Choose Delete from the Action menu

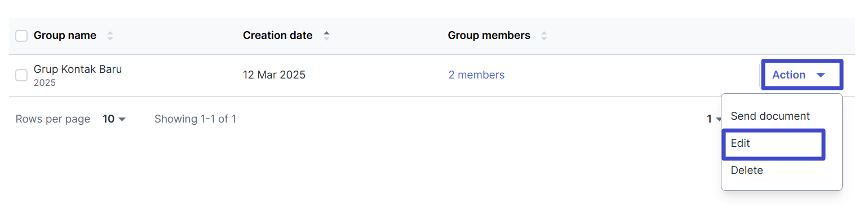click(747, 171)
